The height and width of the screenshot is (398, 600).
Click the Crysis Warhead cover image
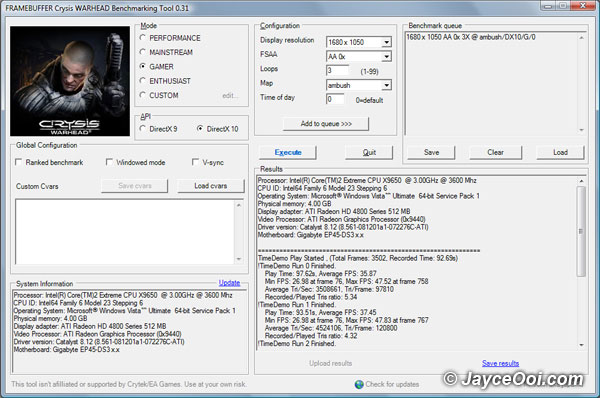(x=70, y=81)
